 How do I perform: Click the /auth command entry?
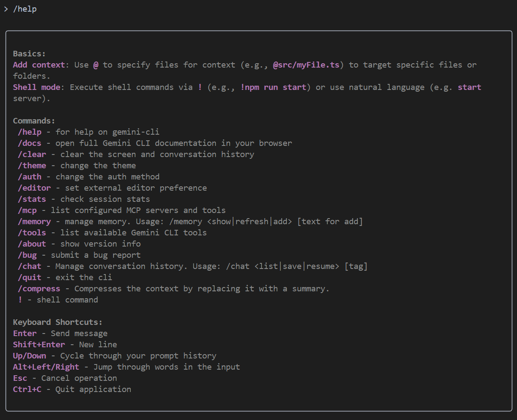(x=29, y=177)
